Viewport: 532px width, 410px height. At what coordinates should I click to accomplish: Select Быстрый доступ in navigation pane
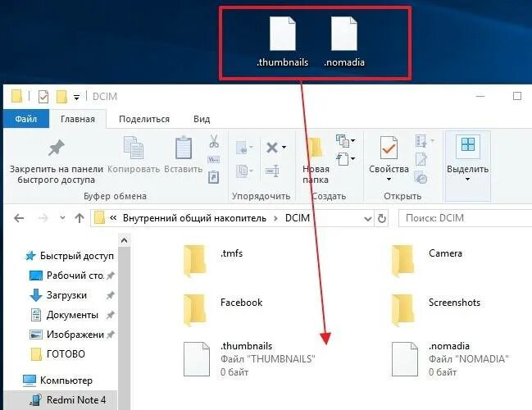coord(69,256)
